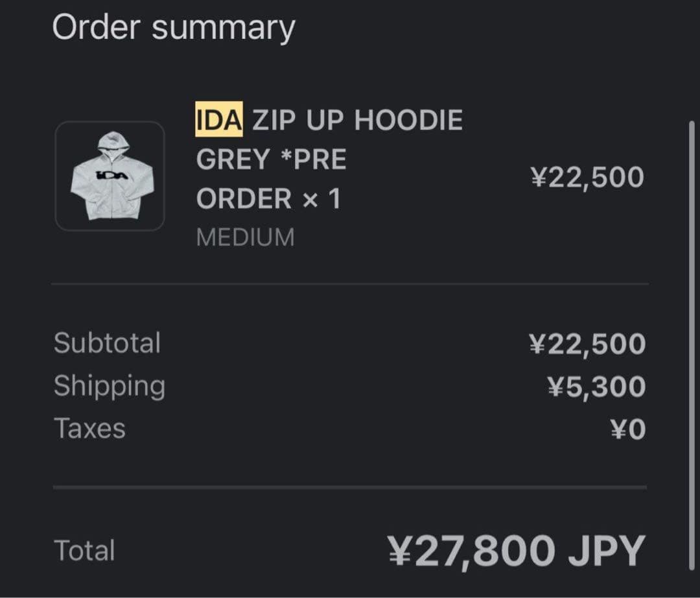Image resolution: width=700 pixels, height=598 pixels.
Task: Click the grey hoodie product thumbnail
Action: coord(110,176)
